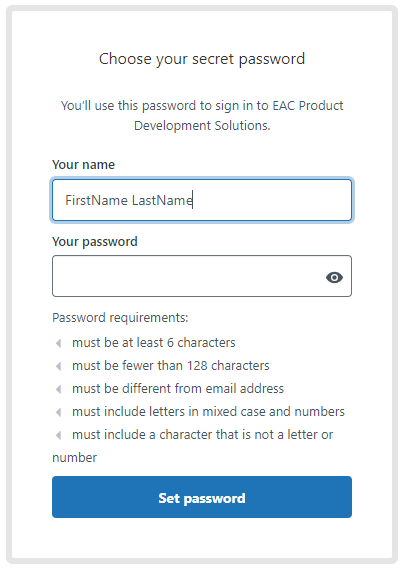This screenshot has height=569, width=401.
Task: Focus the Your password input field
Action: click(202, 276)
